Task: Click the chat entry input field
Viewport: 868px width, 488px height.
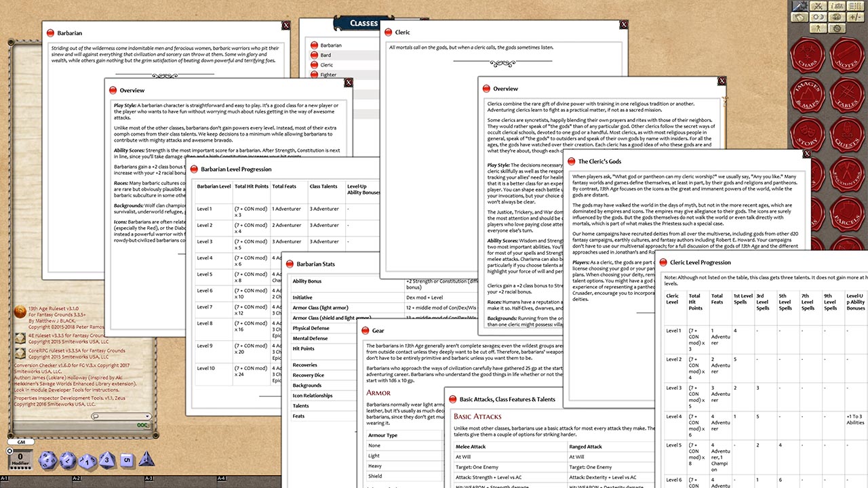Action: click(75, 426)
